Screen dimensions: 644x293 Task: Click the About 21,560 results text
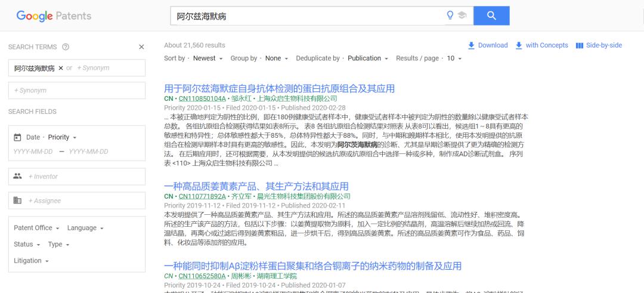click(194, 45)
